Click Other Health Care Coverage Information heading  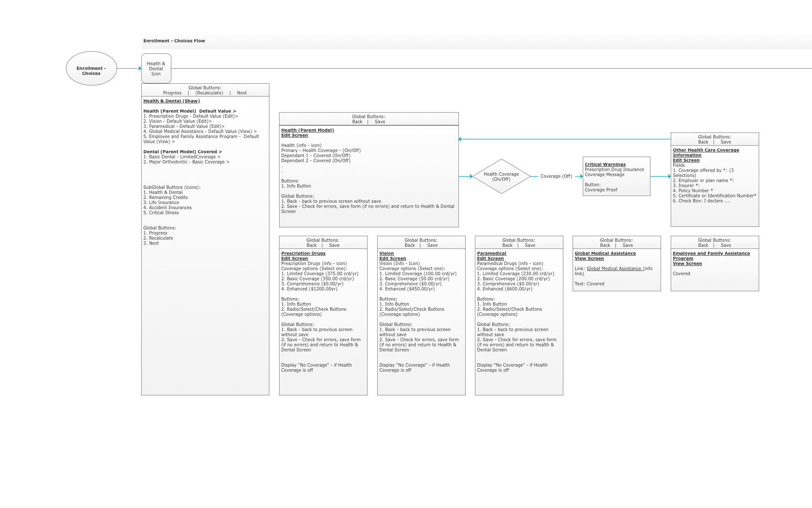point(706,150)
